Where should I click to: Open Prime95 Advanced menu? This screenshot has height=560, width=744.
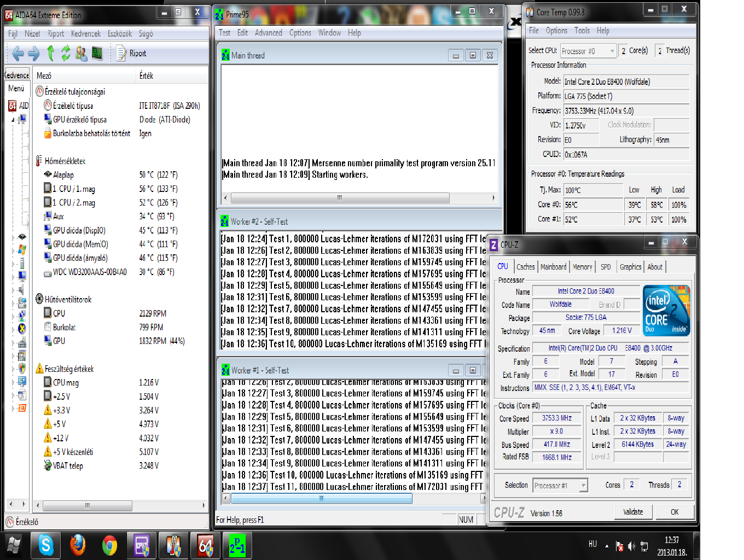point(269,33)
